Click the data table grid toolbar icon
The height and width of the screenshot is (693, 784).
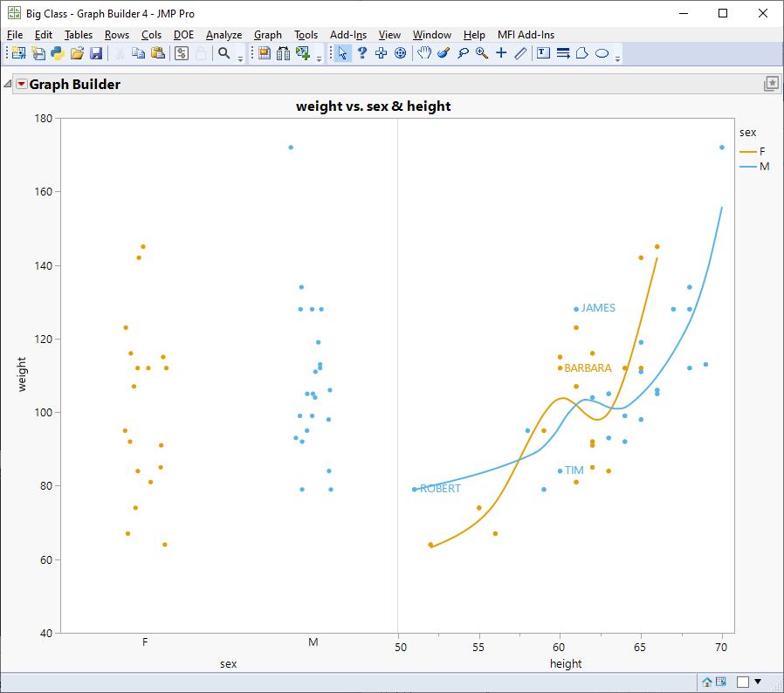265,53
